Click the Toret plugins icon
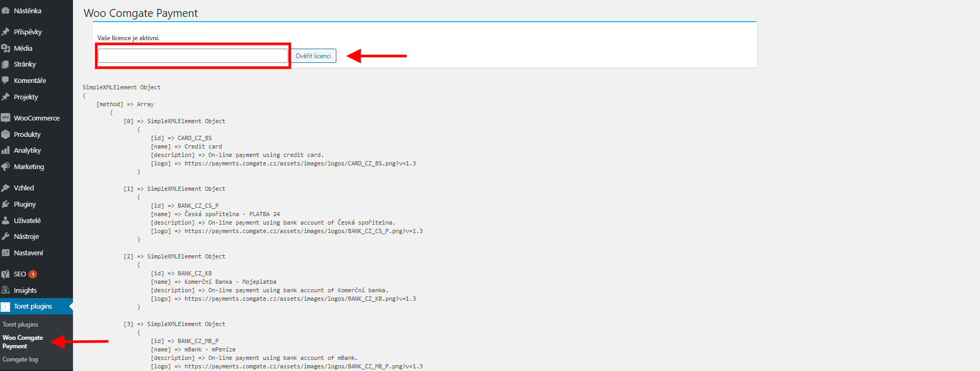980x371 pixels. 5,307
